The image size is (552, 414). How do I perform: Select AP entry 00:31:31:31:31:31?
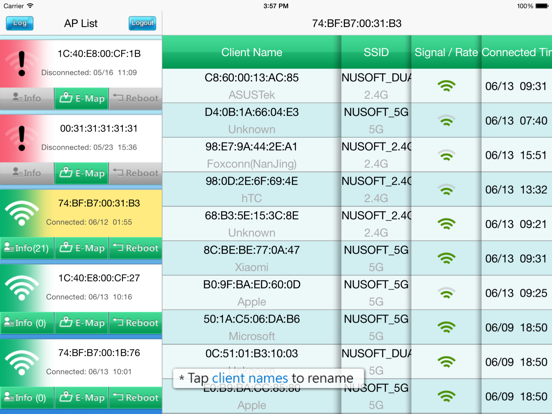(81, 139)
